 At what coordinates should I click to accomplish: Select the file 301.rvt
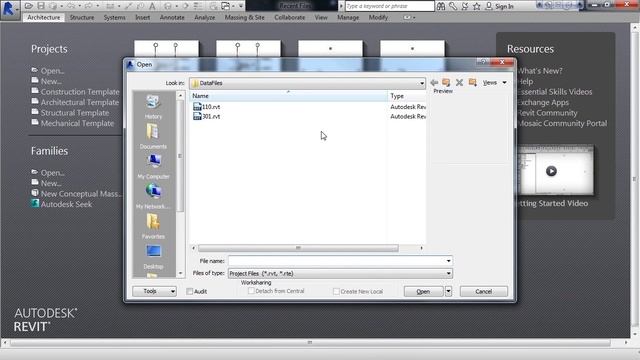point(207,116)
